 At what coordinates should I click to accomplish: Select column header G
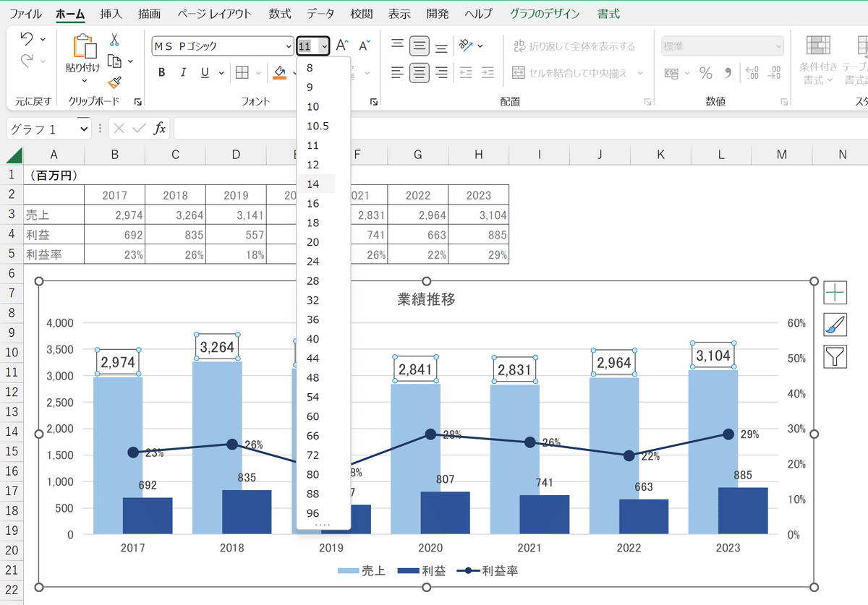point(418,155)
